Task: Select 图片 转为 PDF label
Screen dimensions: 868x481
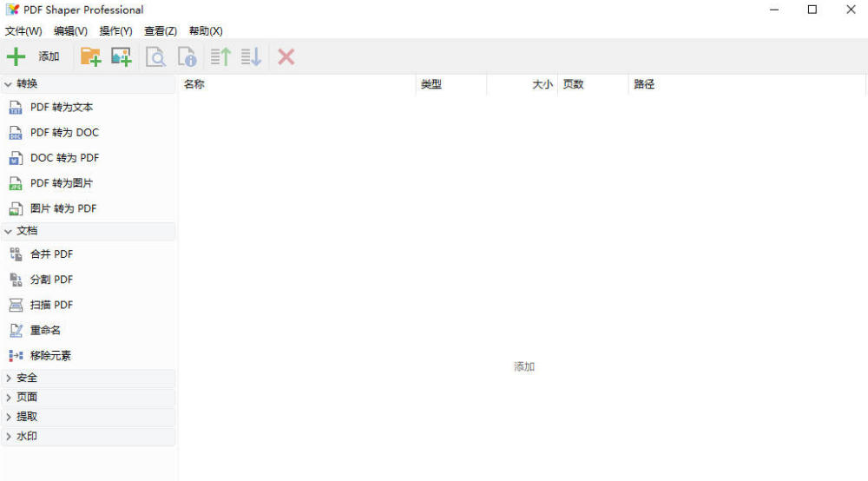Action: pos(63,208)
